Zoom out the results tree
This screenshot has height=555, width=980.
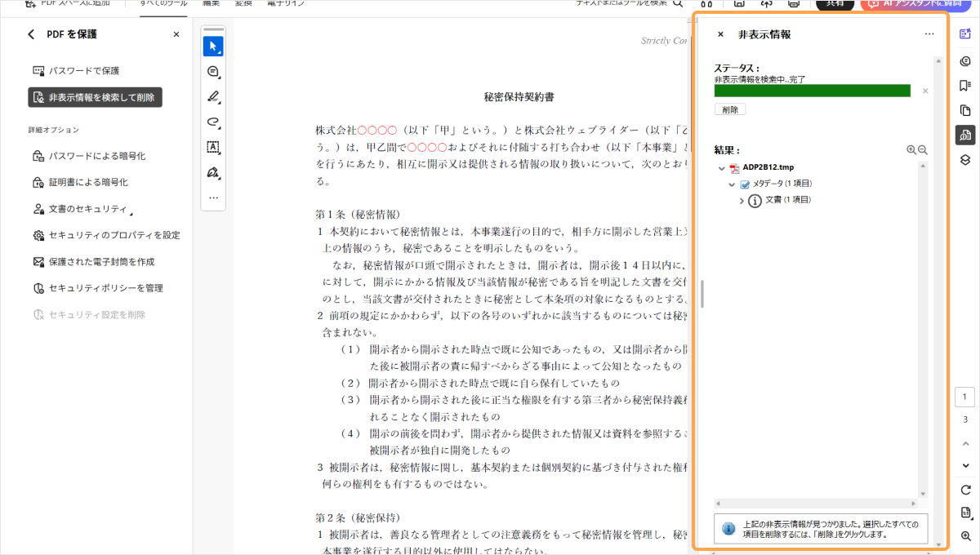[923, 150]
